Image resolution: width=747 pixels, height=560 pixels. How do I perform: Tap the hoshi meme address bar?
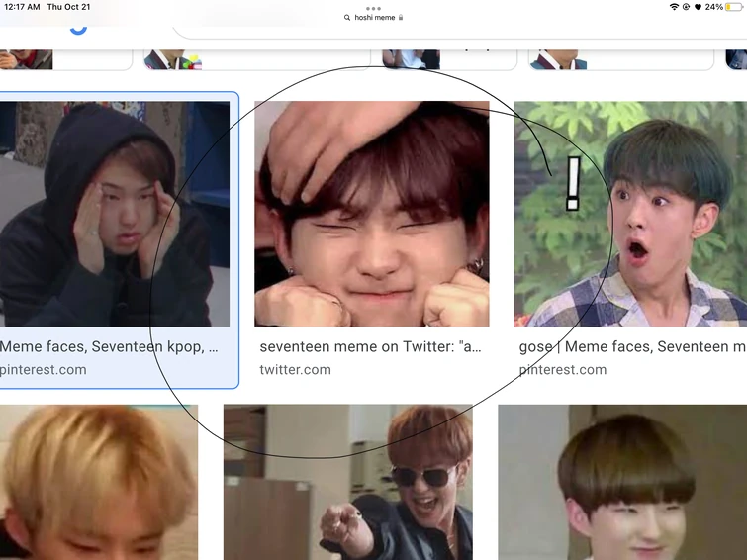(x=374, y=17)
